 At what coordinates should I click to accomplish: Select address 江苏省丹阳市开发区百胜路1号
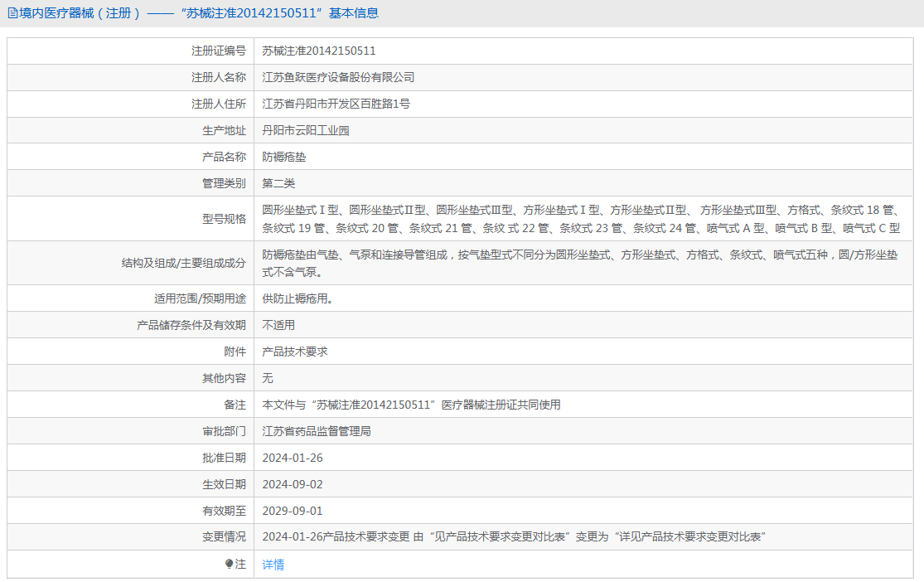[336, 104]
